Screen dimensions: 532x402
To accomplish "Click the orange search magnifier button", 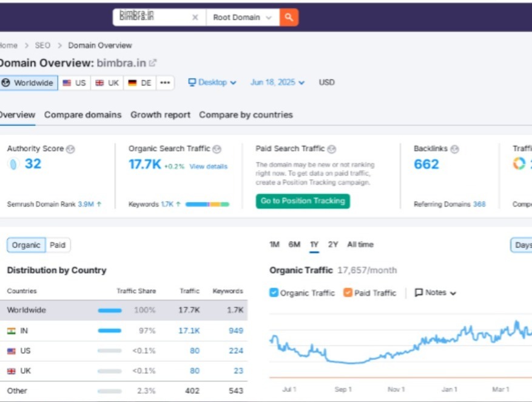I will [x=289, y=18].
